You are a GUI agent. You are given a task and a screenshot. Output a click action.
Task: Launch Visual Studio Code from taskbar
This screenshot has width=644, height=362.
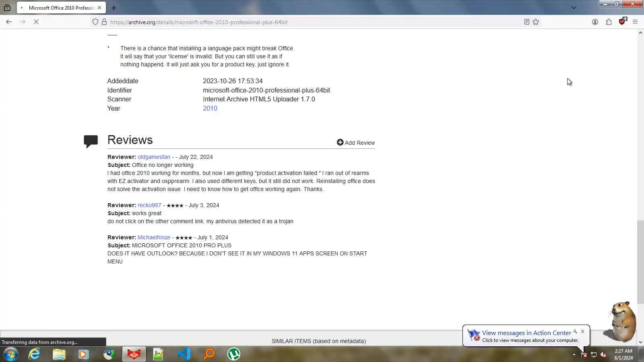click(184, 354)
